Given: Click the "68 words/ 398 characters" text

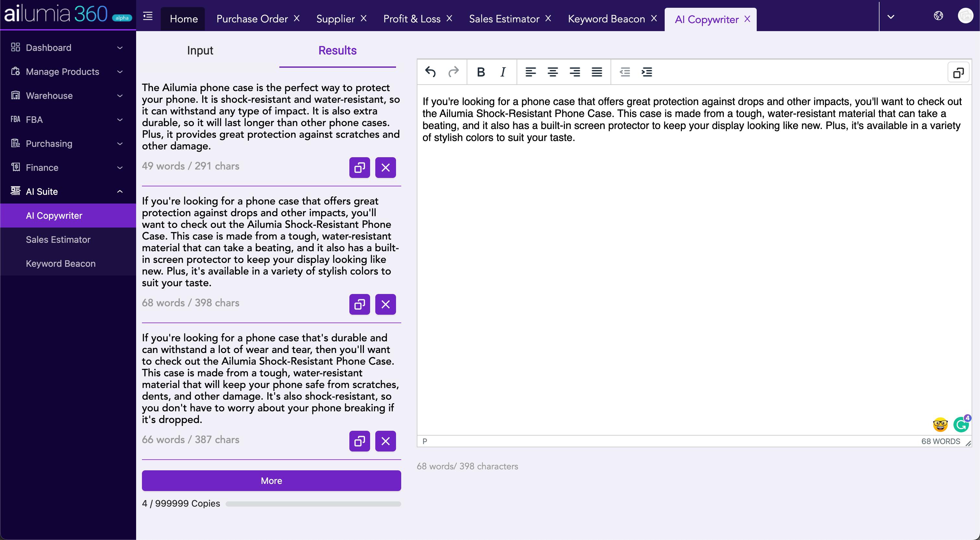Looking at the screenshot, I should 467,466.
